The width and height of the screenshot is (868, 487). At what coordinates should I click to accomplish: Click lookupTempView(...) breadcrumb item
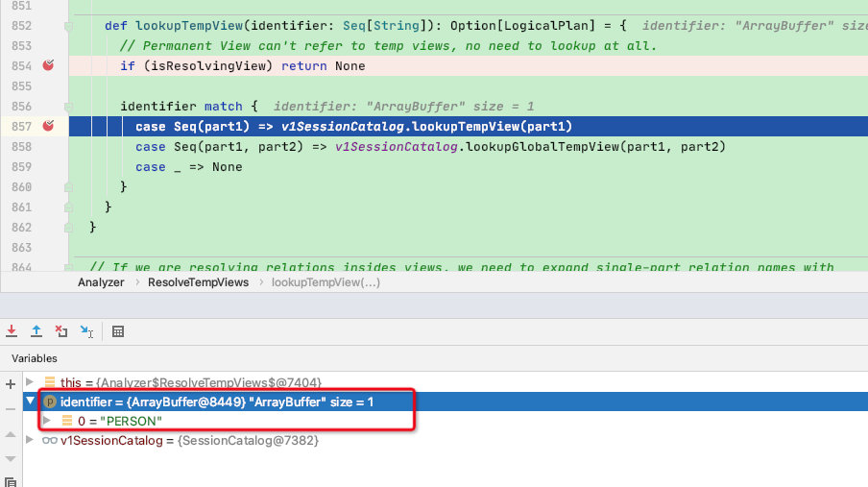pyautogui.click(x=325, y=282)
